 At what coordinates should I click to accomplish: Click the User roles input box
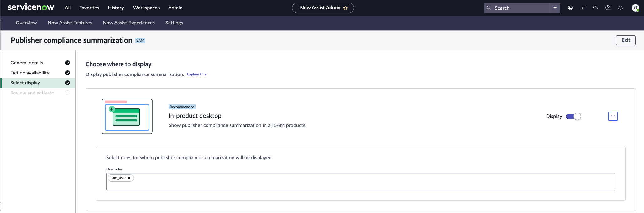(x=361, y=181)
